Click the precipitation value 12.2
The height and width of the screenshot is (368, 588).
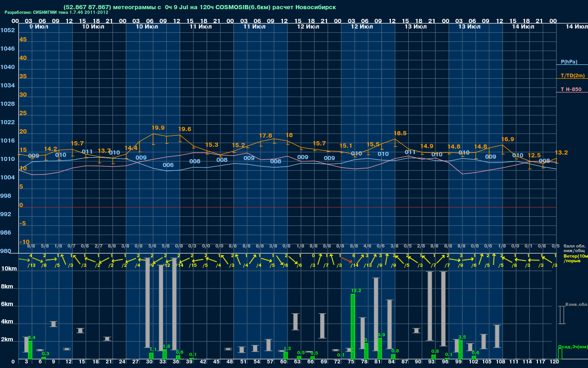356,291
